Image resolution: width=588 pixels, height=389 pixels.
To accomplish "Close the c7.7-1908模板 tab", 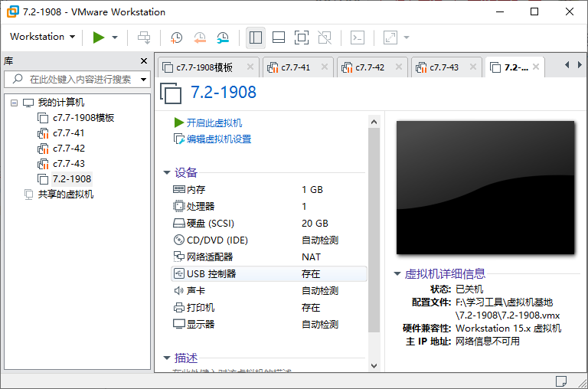I will point(250,67).
